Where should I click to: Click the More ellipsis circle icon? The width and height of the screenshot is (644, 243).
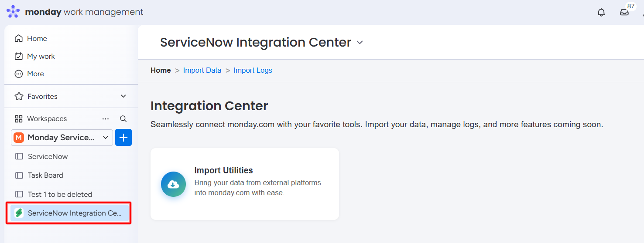pos(19,74)
